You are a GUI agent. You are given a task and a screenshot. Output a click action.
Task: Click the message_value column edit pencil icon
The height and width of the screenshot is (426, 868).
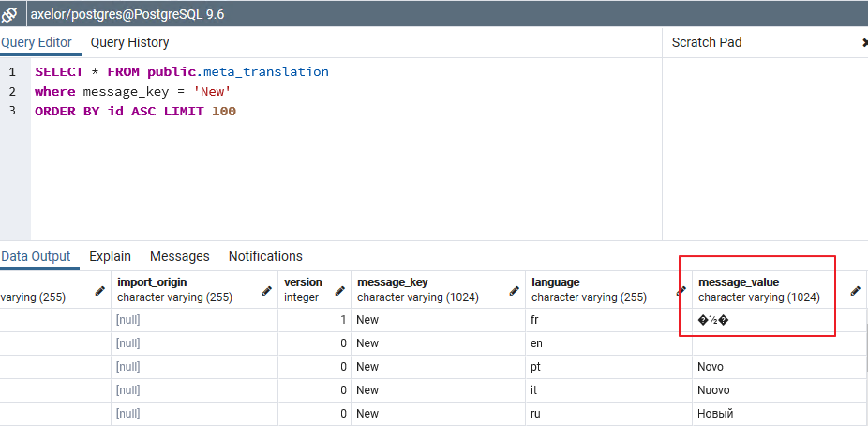(x=855, y=290)
